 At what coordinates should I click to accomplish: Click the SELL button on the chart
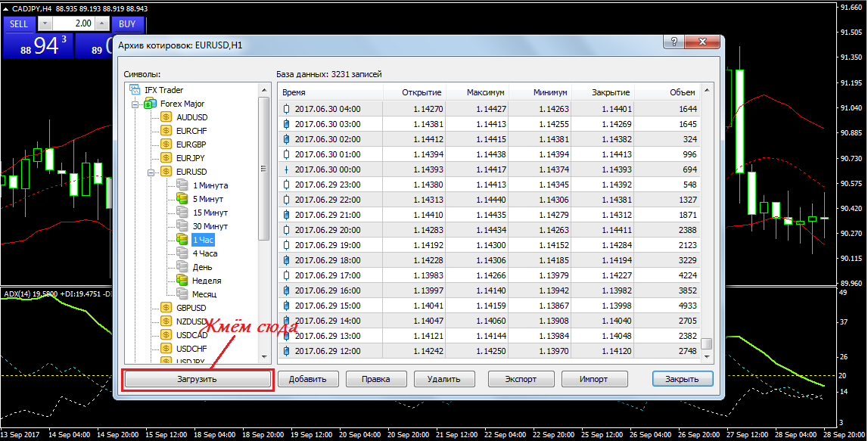tap(19, 23)
